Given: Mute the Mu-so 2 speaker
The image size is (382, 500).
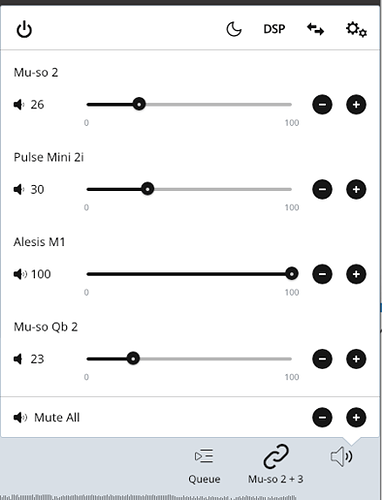Looking at the screenshot, I should (19, 105).
